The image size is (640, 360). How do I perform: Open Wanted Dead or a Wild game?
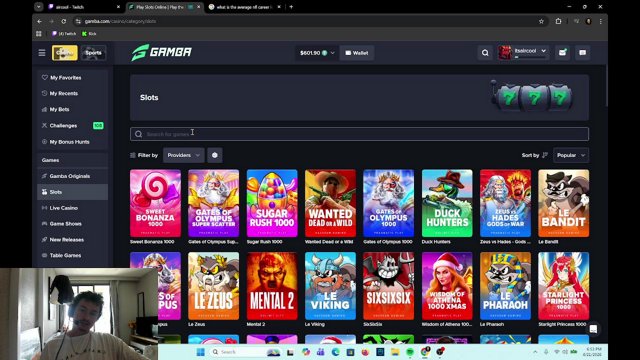[x=330, y=203]
